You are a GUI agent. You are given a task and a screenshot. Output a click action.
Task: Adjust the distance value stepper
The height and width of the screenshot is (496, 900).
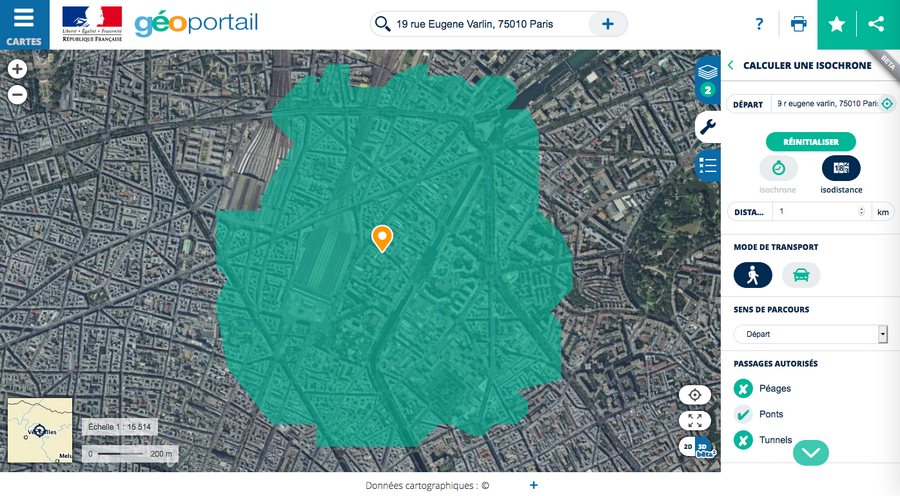coord(861,211)
